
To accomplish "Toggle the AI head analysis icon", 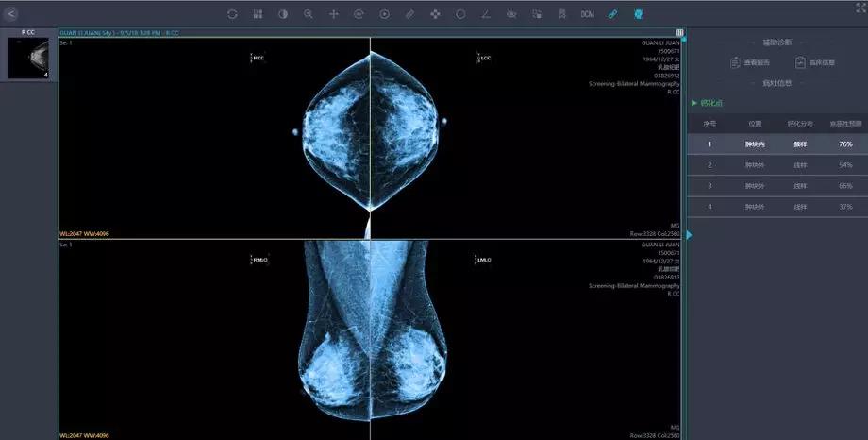I will point(638,14).
